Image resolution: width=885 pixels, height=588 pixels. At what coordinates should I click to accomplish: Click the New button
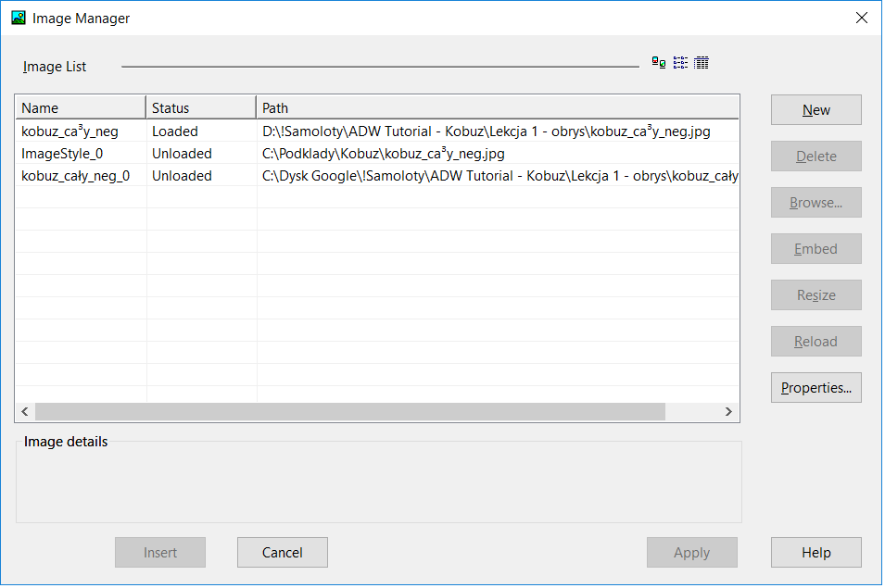(815, 110)
